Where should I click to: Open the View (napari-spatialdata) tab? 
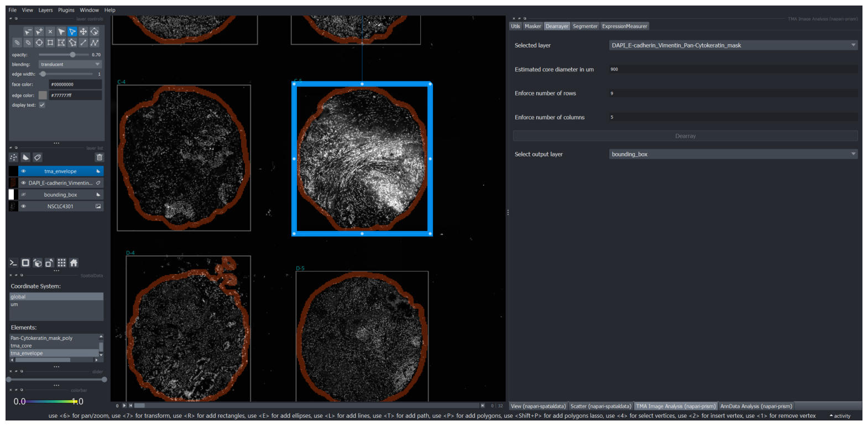pos(538,406)
